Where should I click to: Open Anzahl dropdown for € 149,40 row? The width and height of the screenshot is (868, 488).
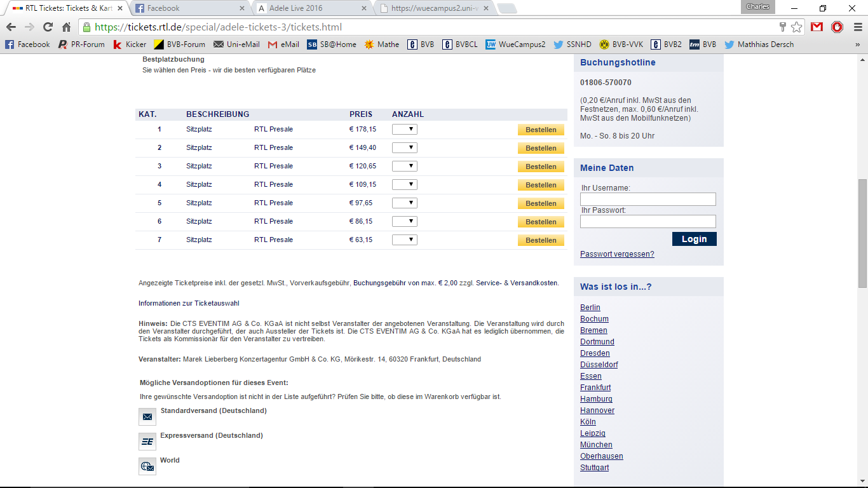point(404,147)
